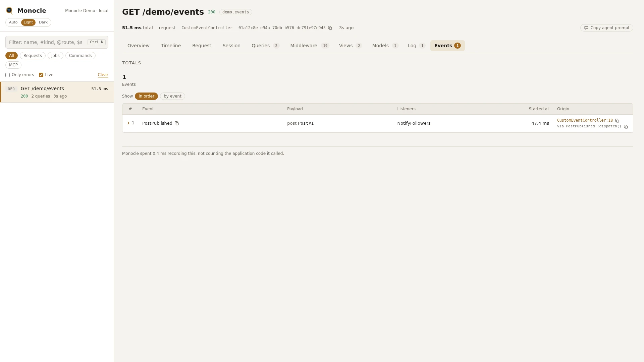View the Middleware tab
Viewport: 644px width, 362px height.
[310, 46]
